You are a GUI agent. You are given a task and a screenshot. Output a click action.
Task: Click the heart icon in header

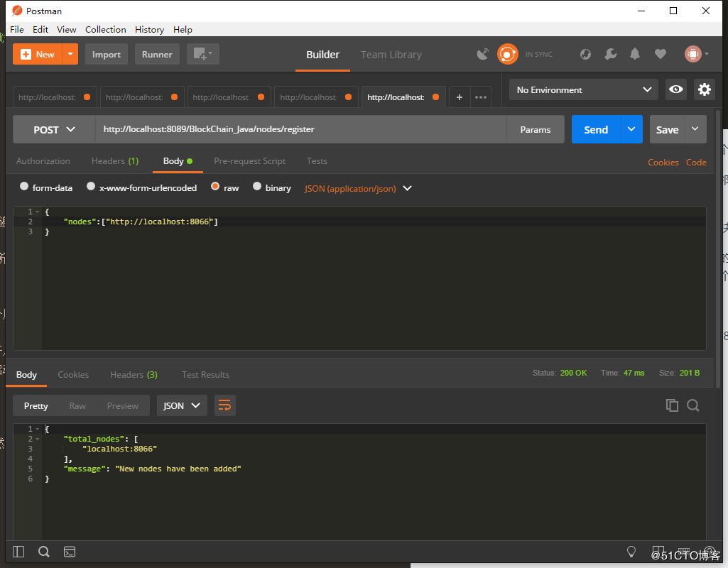(x=661, y=54)
